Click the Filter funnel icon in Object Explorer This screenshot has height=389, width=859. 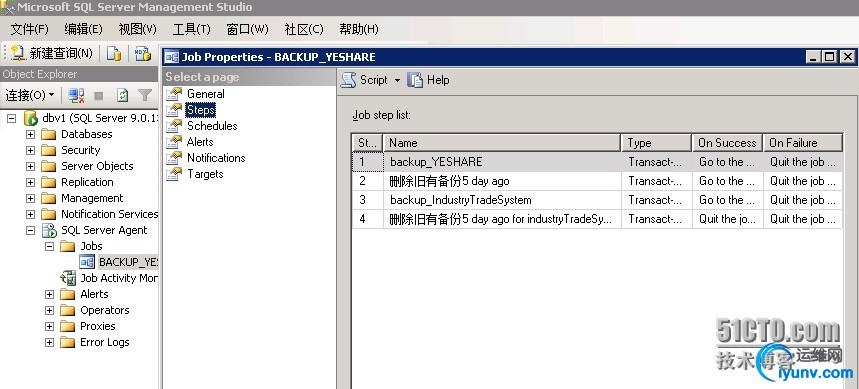(145, 95)
